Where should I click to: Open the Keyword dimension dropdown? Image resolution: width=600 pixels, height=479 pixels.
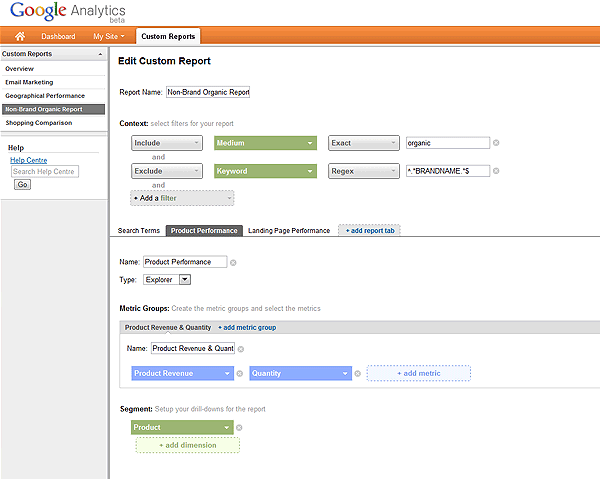click(265, 171)
